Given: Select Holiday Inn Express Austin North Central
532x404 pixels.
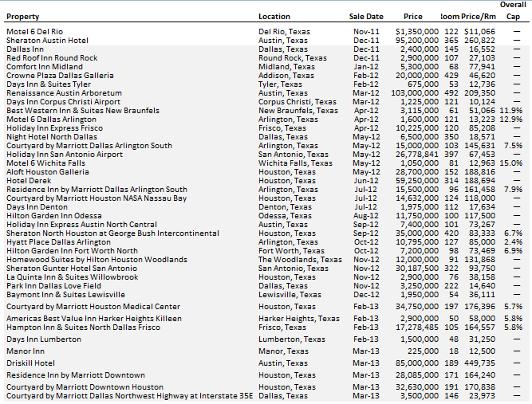Looking at the screenshot, I should (81, 225).
